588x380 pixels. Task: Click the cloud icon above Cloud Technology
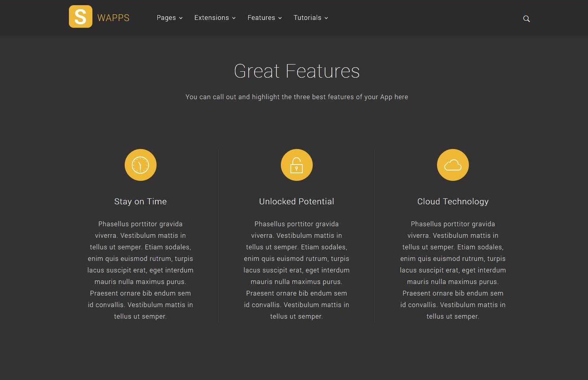pos(453,165)
